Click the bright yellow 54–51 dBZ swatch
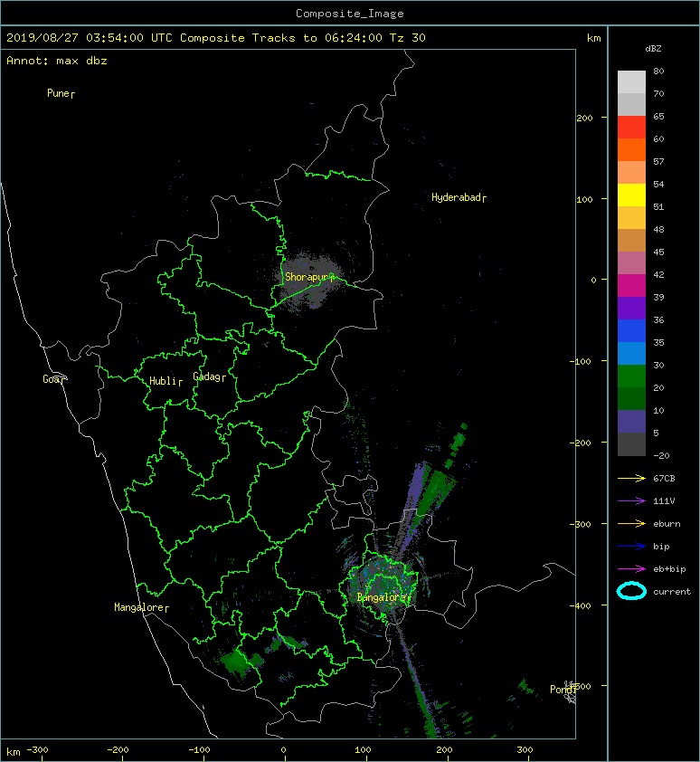 coord(631,195)
